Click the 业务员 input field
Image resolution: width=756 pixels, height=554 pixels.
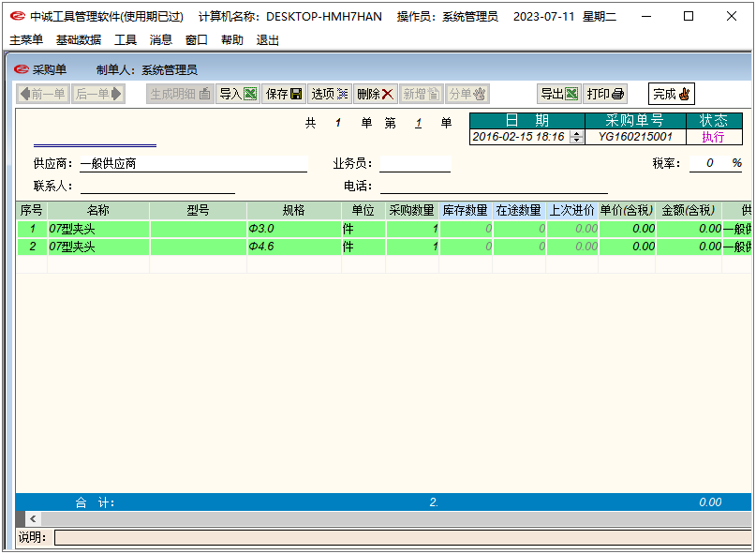tap(415, 164)
